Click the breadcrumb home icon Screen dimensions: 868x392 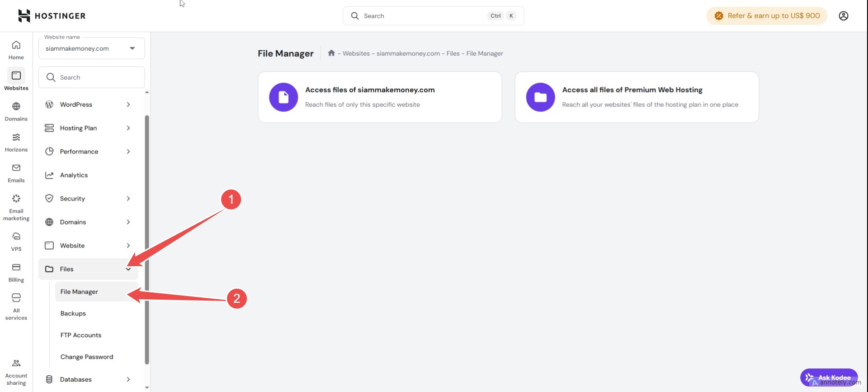331,53
